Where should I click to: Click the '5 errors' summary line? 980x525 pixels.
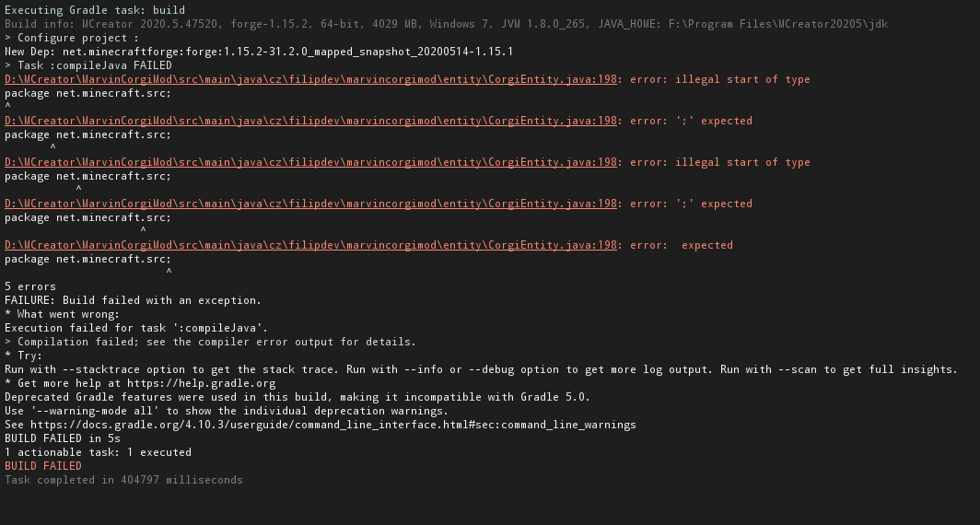(x=30, y=286)
